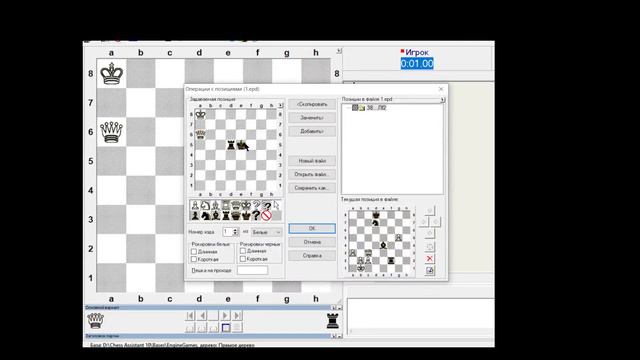The width and height of the screenshot is (640, 360).
Task: Confirm the dialog with OK
Action: tap(312, 228)
